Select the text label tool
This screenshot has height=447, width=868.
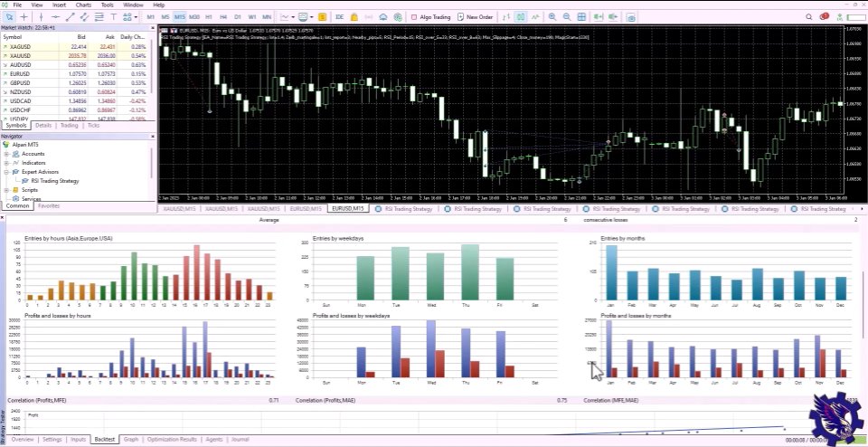pos(114,17)
